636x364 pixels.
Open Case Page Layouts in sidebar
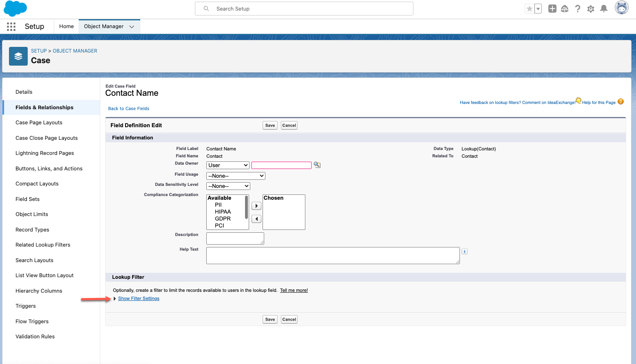(39, 123)
